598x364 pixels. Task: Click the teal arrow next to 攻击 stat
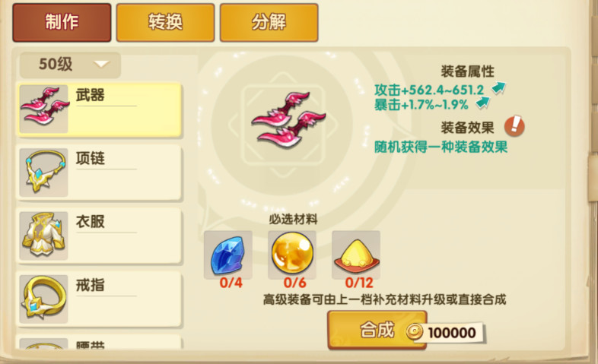[x=499, y=88]
